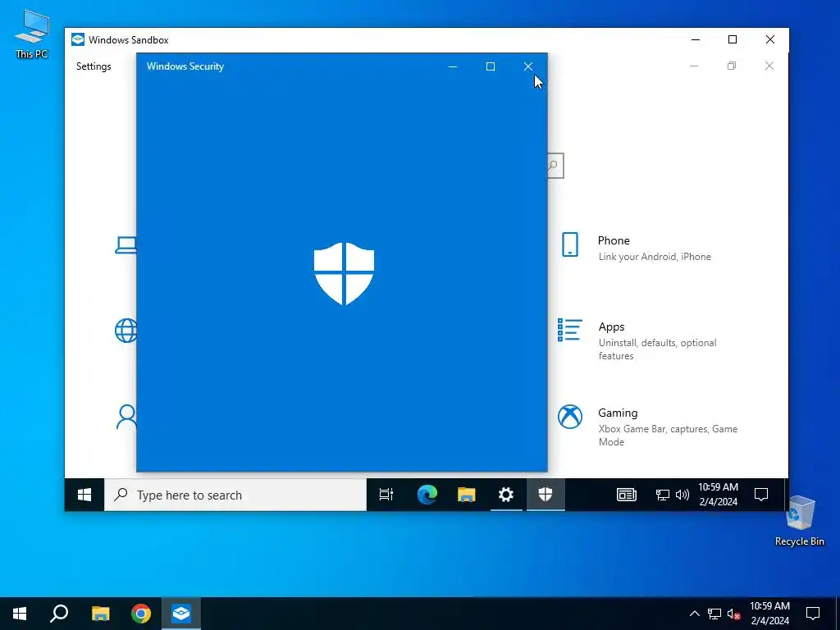Open the host Start button
Image resolution: width=840 pixels, height=630 pixels.
pos(20,614)
